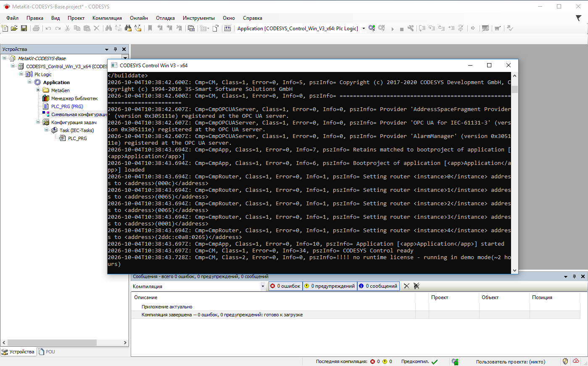The width and height of the screenshot is (588, 366).
Task: Switch to the POU tab
Action: (47, 352)
